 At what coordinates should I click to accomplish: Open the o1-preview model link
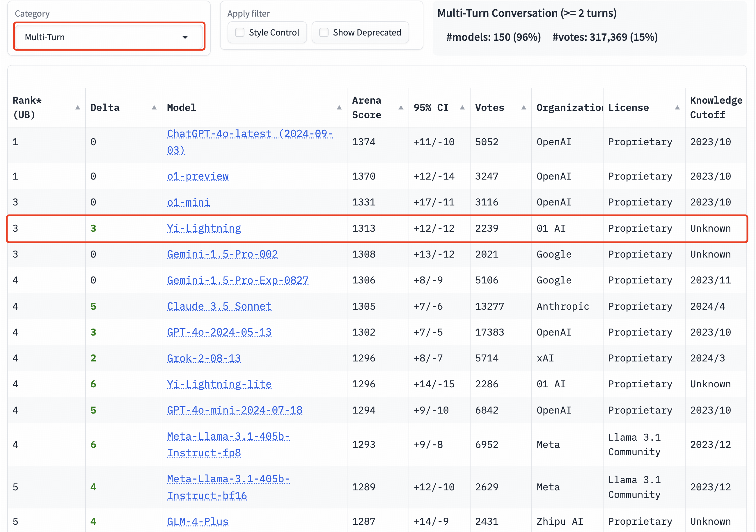coord(198,176)
